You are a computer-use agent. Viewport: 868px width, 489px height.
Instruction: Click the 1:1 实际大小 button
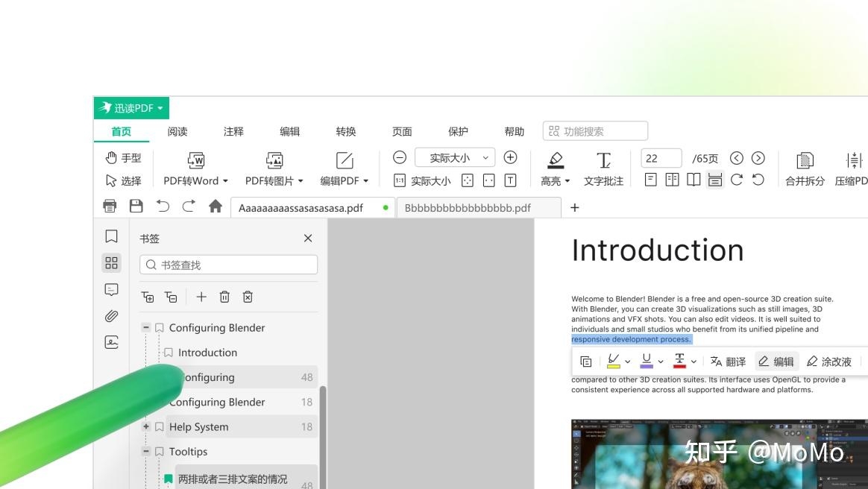tap(422, 181)
